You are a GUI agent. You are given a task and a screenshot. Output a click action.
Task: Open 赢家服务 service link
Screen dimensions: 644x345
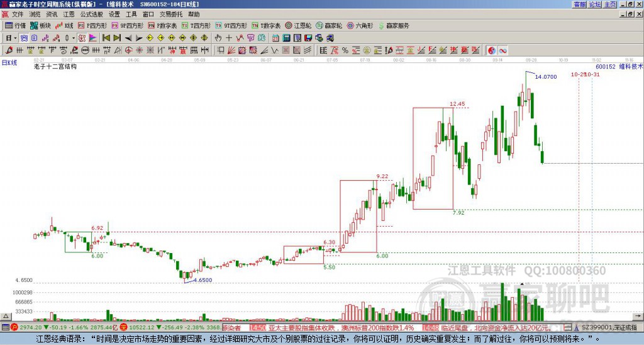click(394, 25)
